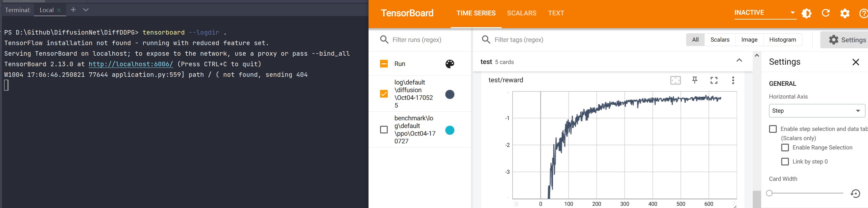Image resolution: width=868 pixels, height=208 pixels.
Task: Enable step selection and data table
Action: (773, 129)
